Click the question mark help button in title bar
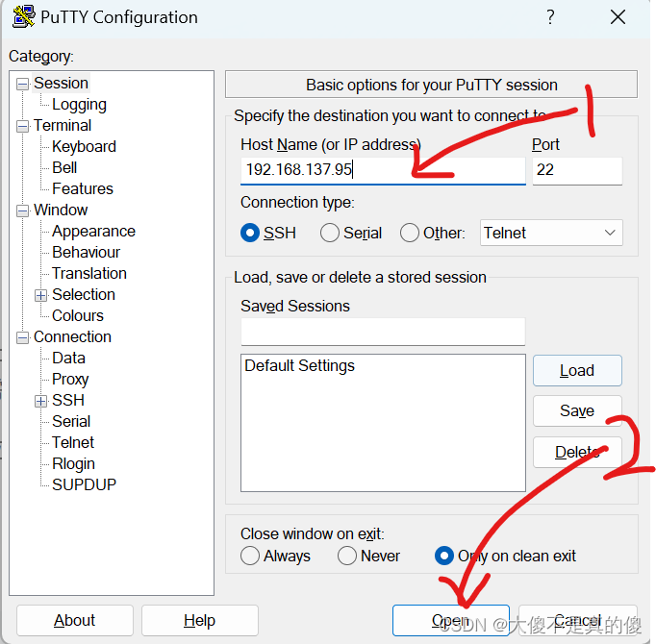656x644 pixels. tap(550, 17)
